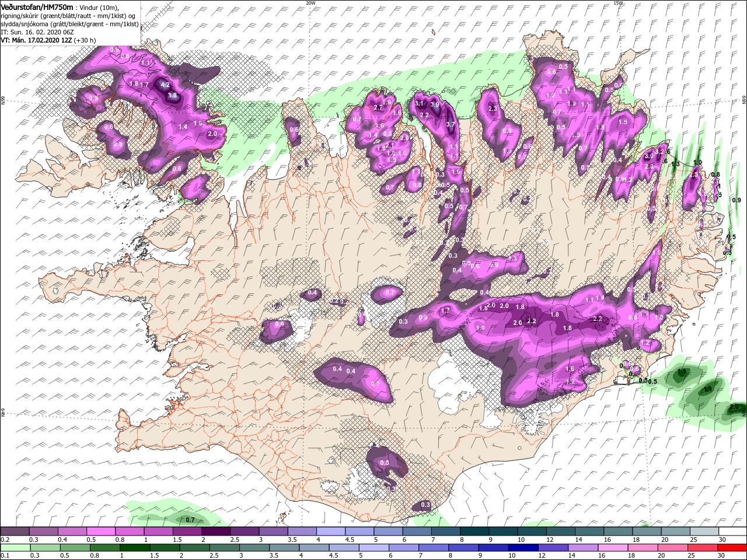Pick the 0.5 bright pink swatch in snow scale

coord(100,531)
